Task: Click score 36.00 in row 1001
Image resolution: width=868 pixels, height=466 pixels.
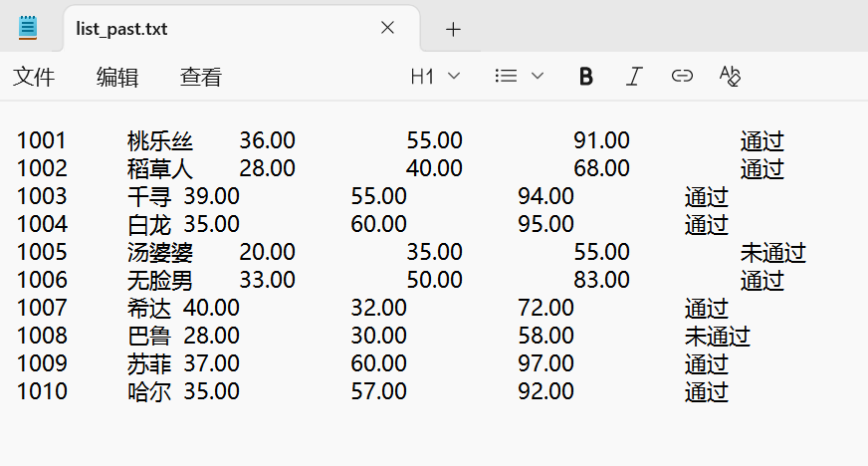Action: (268, 140)
